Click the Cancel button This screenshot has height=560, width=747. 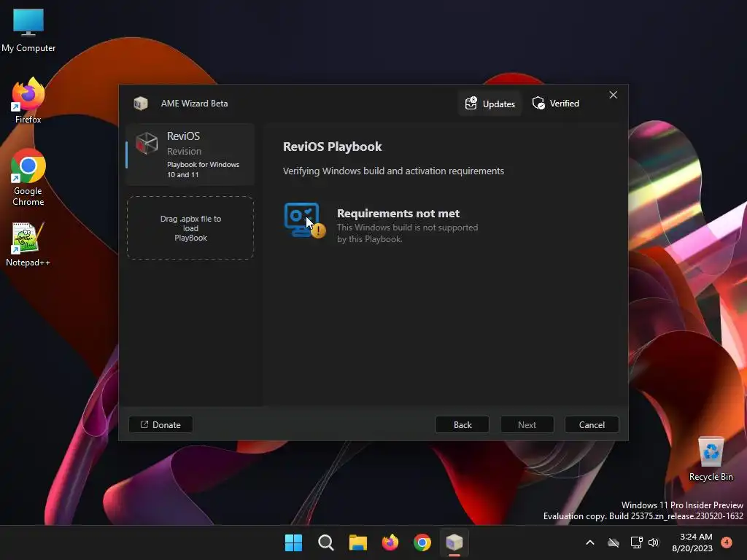click(x=592, y=425)
